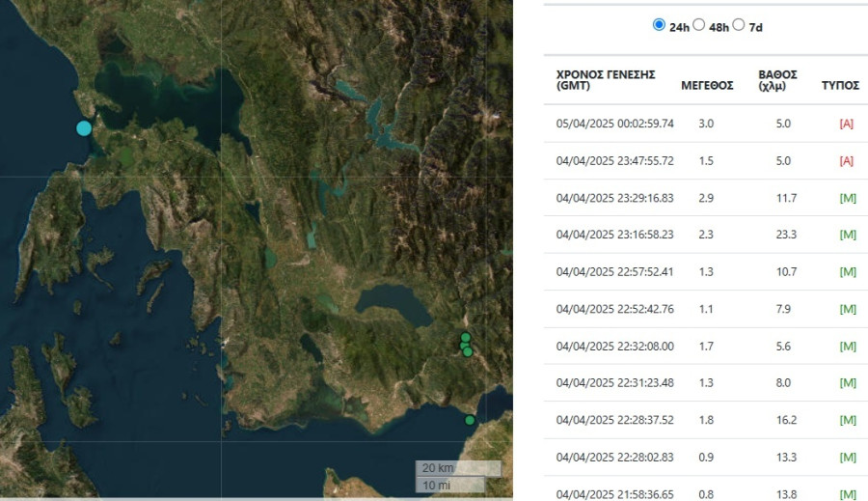This screenshot has width=868, height=501.
Task: Click magnitude 1.7 of the 22:32:08.00 event
Action: 706,346
